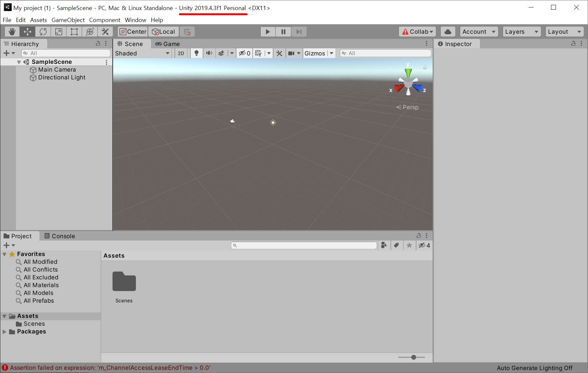Open grid settings dropdown arrow

(x=269, y=53)
